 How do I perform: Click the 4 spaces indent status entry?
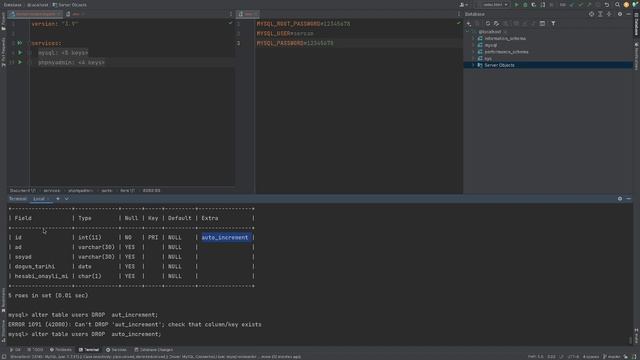click(591, 357)
